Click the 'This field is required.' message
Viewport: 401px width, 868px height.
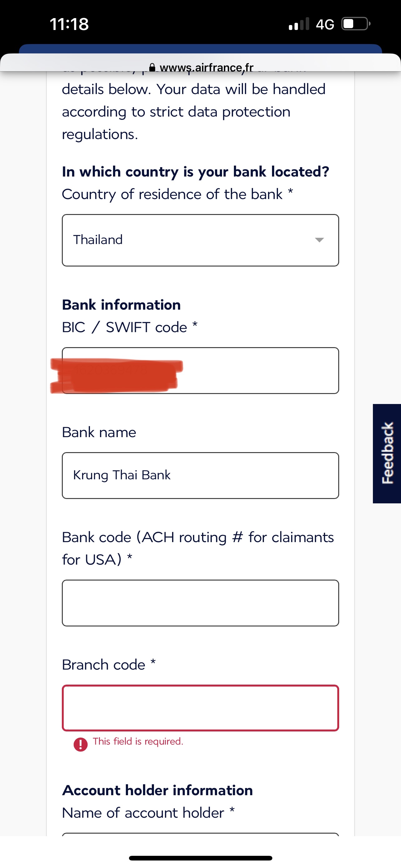[x=138, y=741]
